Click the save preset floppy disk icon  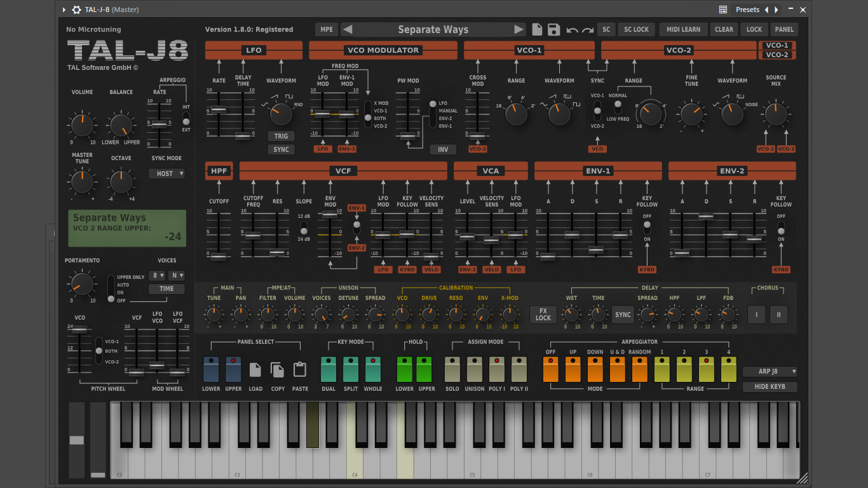tap(553, 29)
